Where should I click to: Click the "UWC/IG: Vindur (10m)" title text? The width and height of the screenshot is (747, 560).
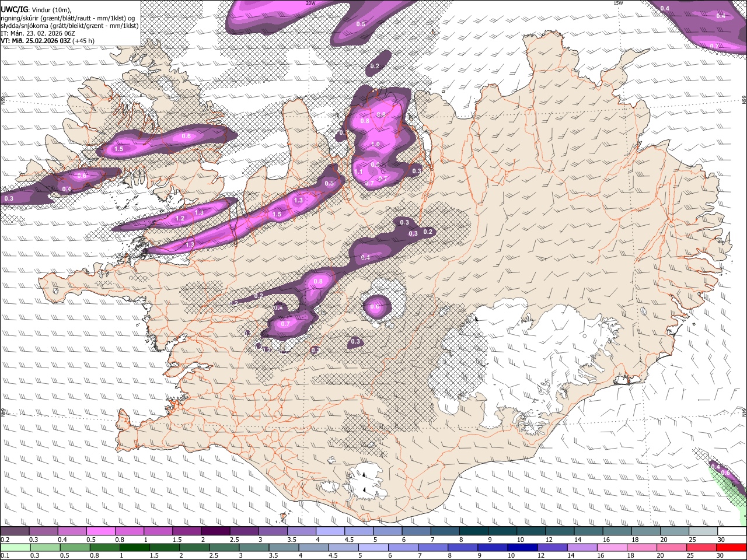pos(36,9)
